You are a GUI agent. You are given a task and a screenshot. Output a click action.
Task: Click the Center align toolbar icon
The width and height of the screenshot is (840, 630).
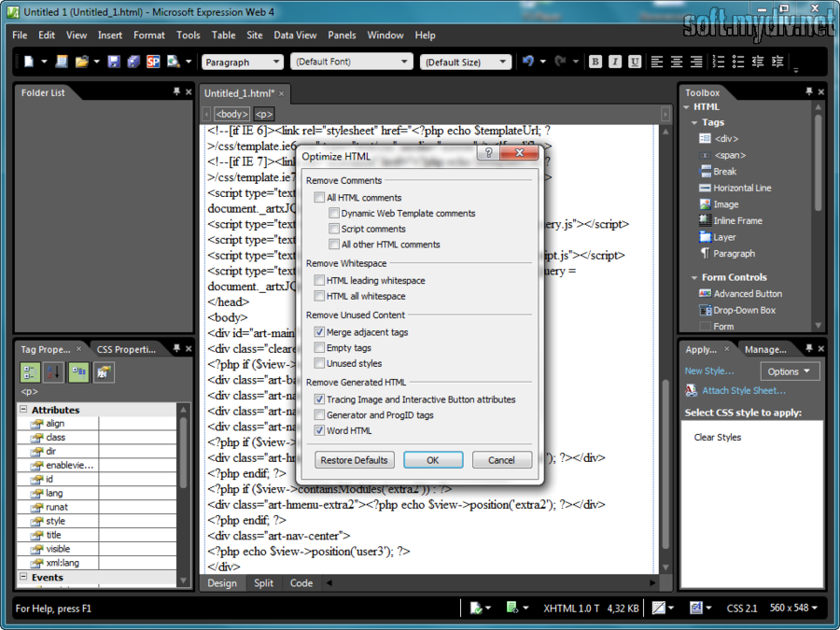tap(677, 62)
